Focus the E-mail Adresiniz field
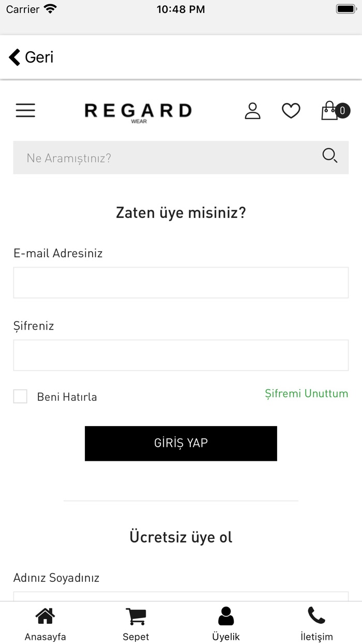Image resolution: width=362 pixels, height=644 pixels. click(181, 283)
